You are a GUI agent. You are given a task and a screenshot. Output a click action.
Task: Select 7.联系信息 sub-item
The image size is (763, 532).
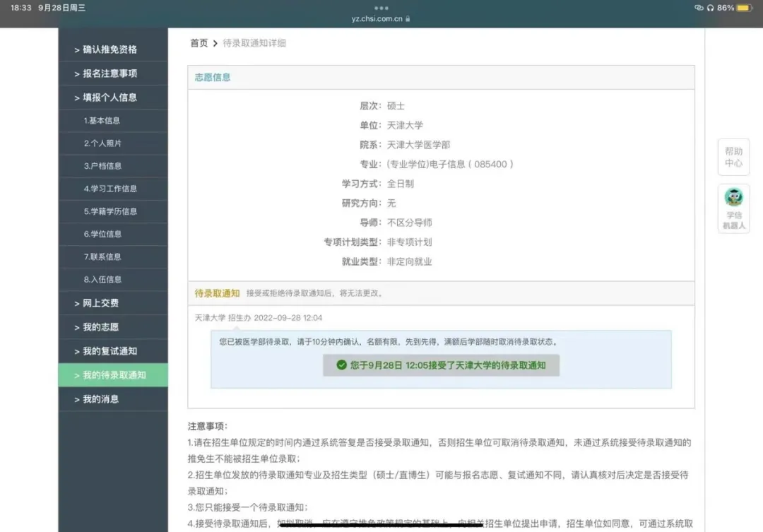coord(113,257)
